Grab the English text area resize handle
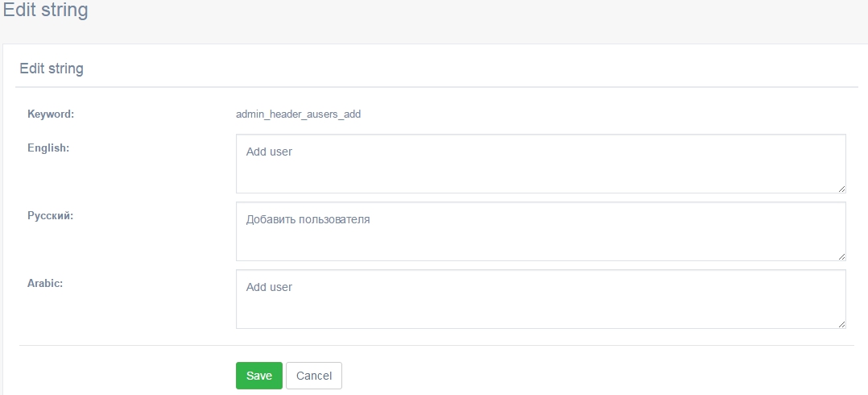Screen dimensions: 868x395 tap(841, 189)
